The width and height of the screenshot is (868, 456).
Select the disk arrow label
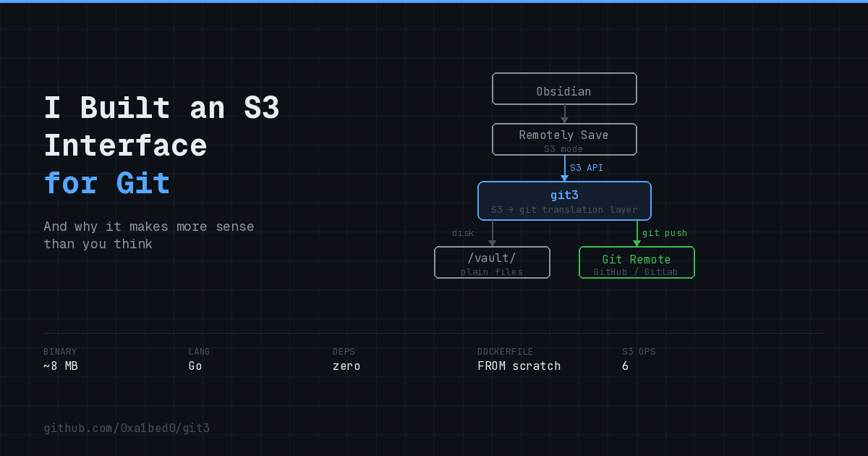pos(463,232)
